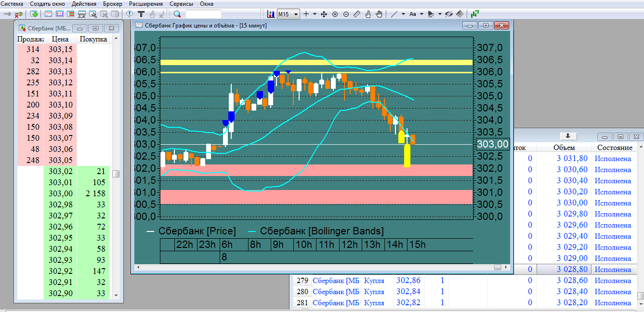This screenshot has height=312, width=644.
Task: Click the Цена column header in order book
Action: point(60,39)
